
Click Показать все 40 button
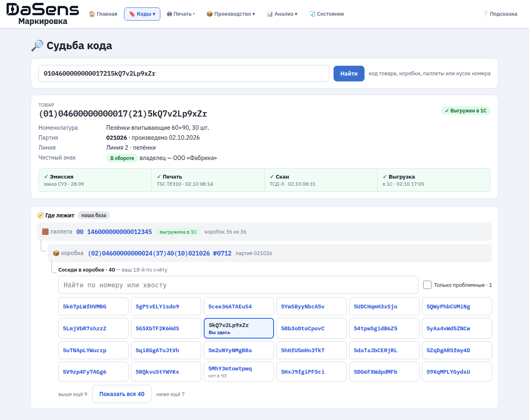tap(122, 394)
